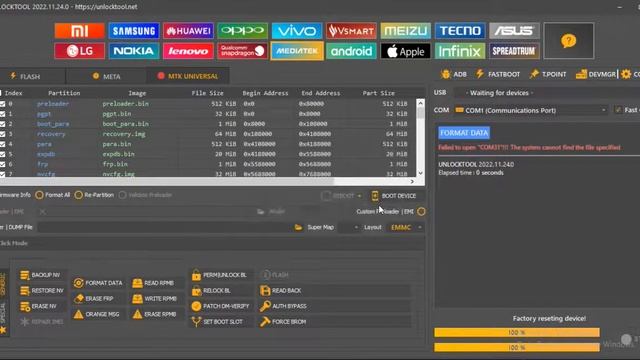Screen dimensions: 640x360
Task: Choose the Oppo brand icon
Action: 242,31
